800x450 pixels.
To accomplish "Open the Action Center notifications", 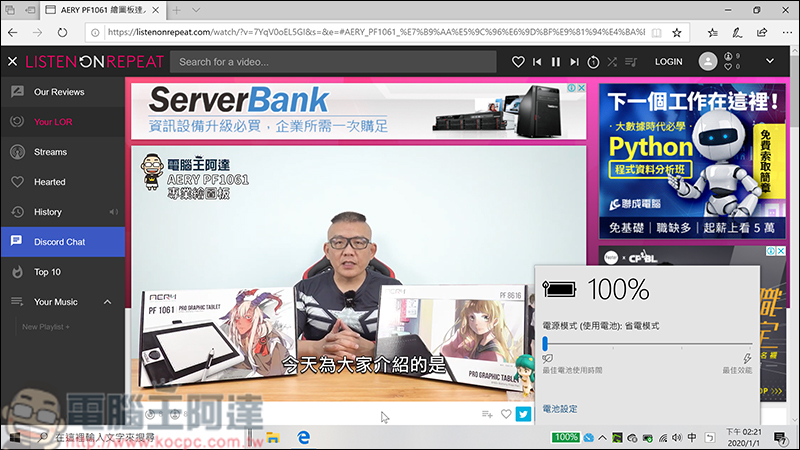I will (779, 438).
